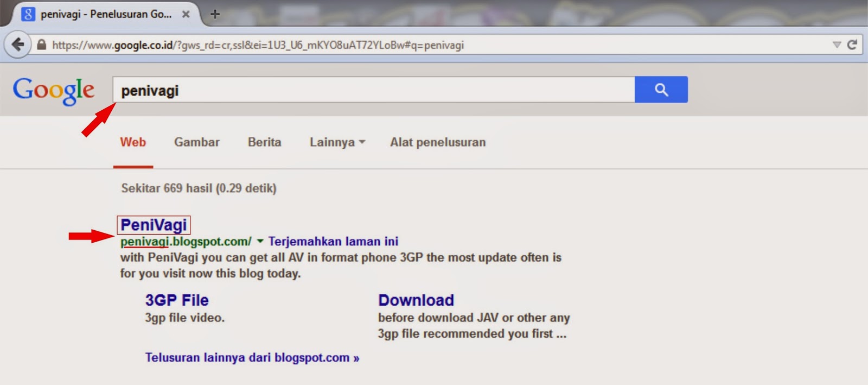This screenshot has height=385, width=868.
Task: Click the browser back arrow button
Action: (18, 45)
